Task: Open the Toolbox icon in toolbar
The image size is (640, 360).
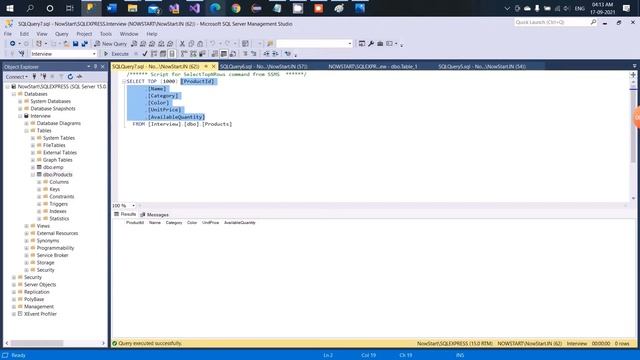Action: 380,43
